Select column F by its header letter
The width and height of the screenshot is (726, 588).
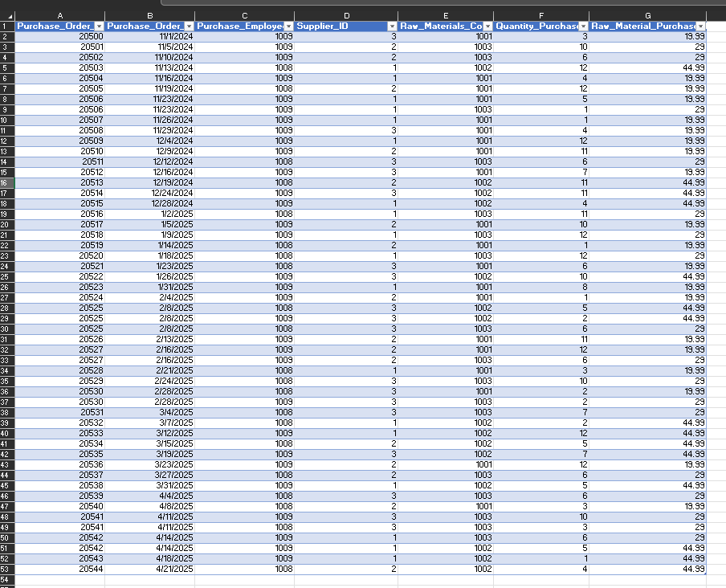pyautogui.click(x=541, y=16)
